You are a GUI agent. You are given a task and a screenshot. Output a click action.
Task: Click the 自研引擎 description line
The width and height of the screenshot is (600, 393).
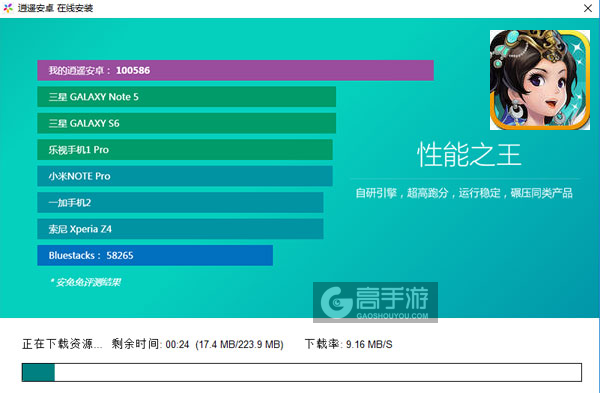(464, 193)
